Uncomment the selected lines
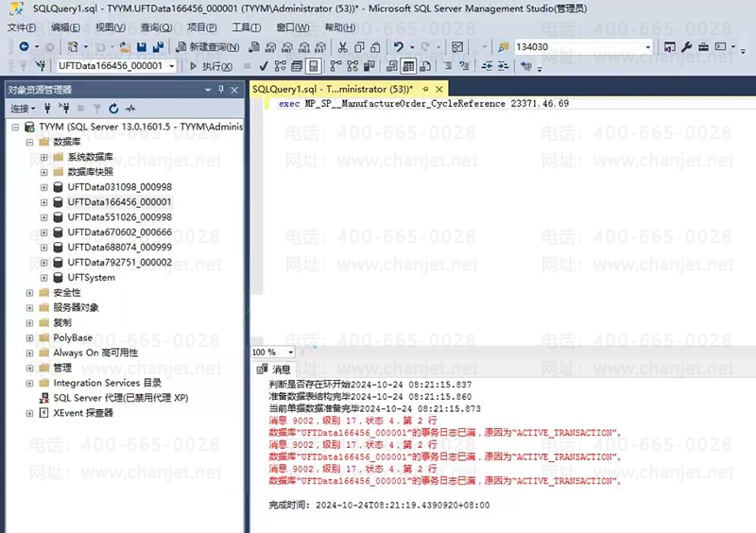 (x=464, y=65)
